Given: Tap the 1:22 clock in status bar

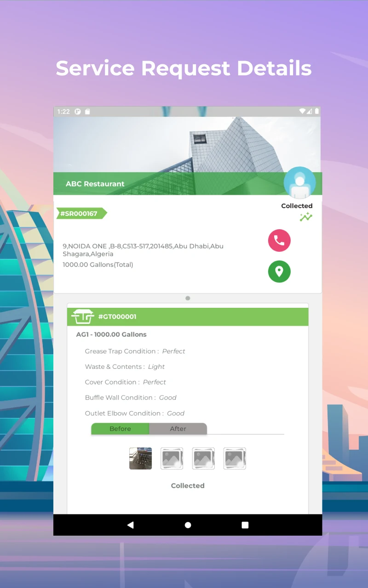Looking at the screenshot, I should pyautogui.click(x=63, y=112).
